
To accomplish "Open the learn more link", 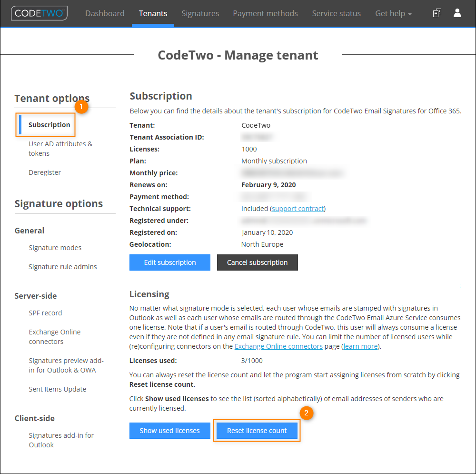I will tap(360, 346).
